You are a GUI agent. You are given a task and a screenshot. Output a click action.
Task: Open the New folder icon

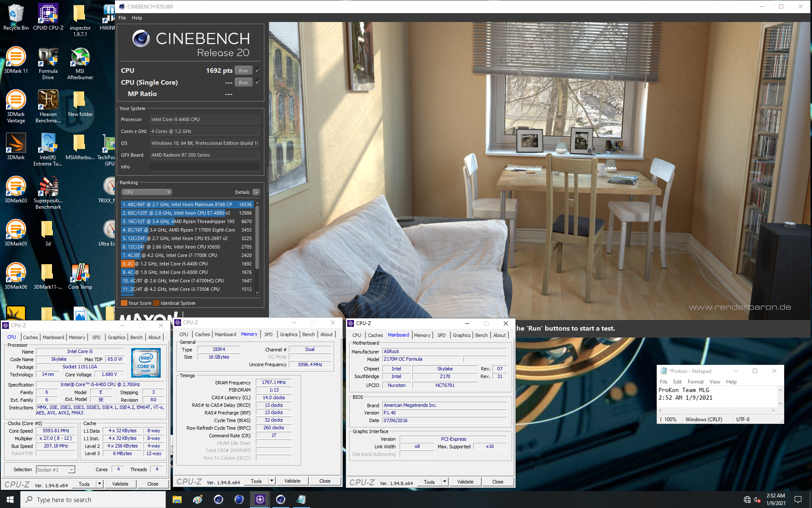click(x=80, y=103)
